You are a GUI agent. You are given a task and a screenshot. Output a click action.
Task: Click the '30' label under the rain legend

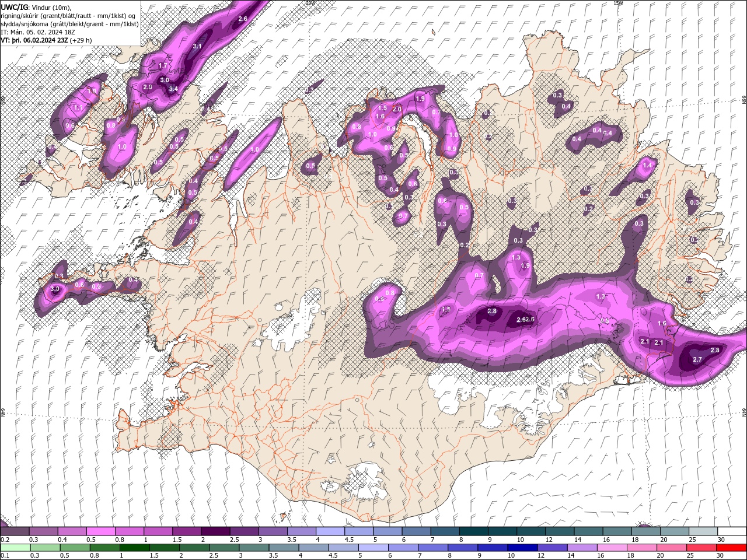(720, 555)
